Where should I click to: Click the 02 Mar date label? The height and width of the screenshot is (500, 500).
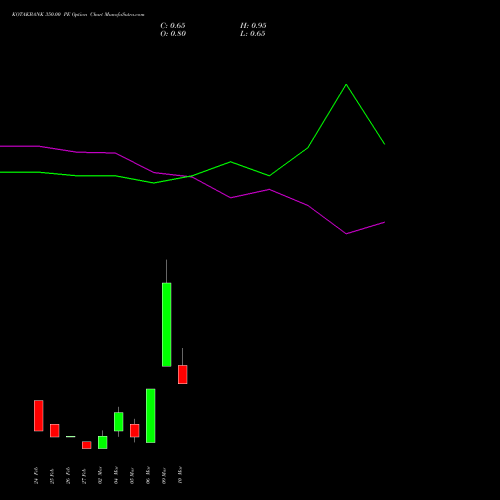[100, 475]
